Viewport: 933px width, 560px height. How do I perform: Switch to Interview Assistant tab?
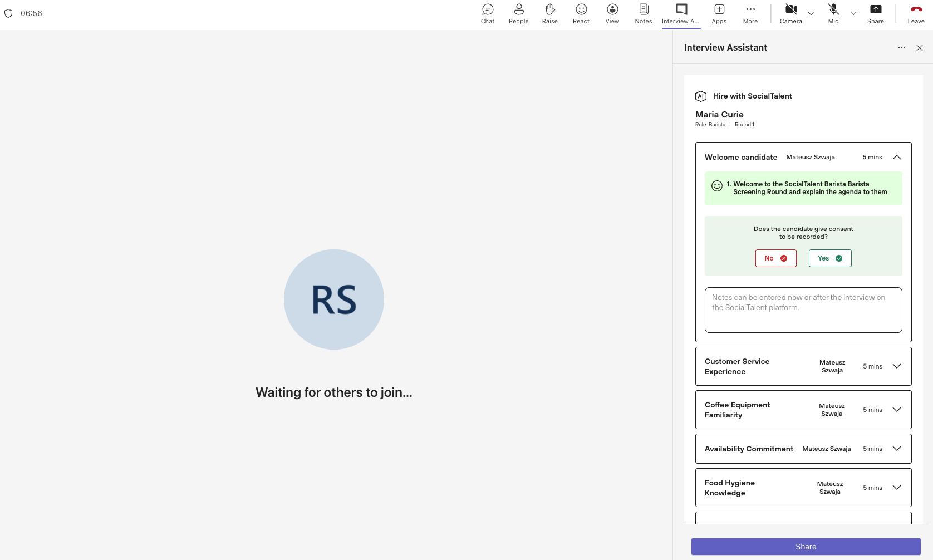pyautogui.click(x=681, y=14)
